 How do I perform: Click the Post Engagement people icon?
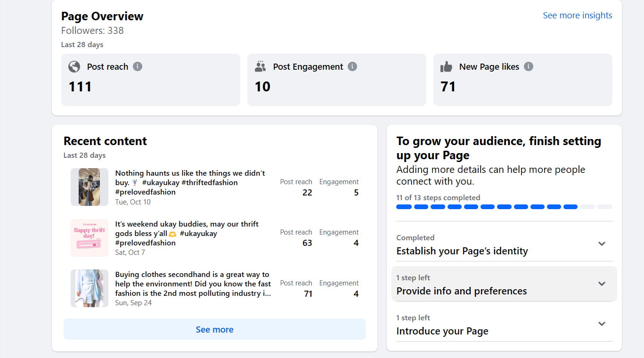260,67
